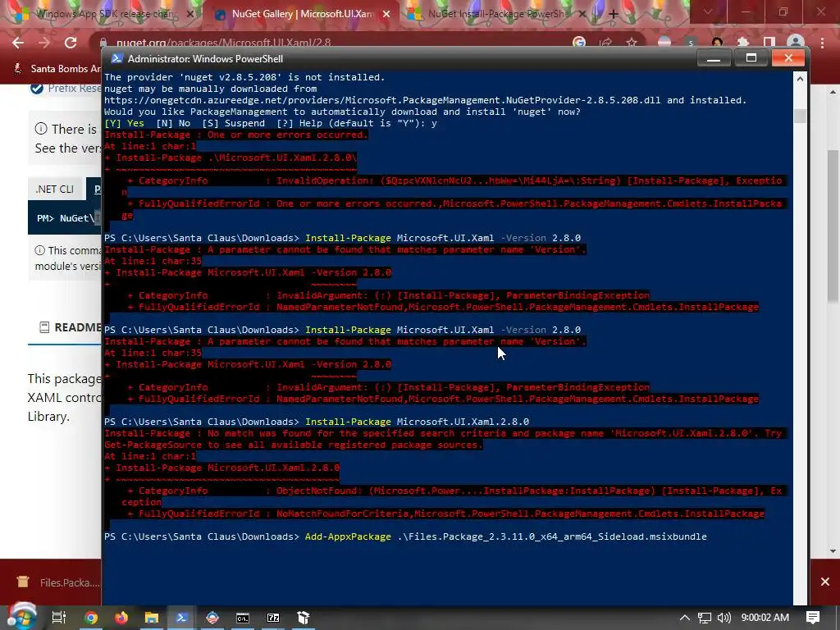Click the Google icon in the address bar
Screen dimensions: 840x630
click(579, 43)
